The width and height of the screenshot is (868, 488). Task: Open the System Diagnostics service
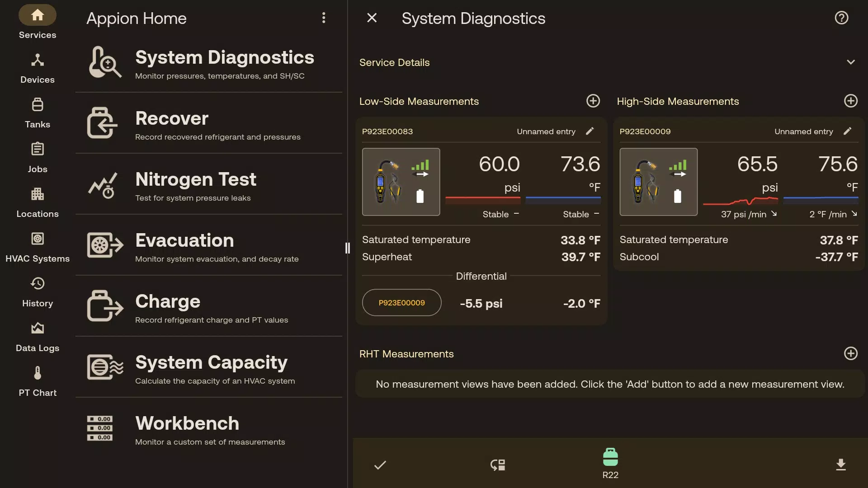pyautogui.click(x=209, y=62)
